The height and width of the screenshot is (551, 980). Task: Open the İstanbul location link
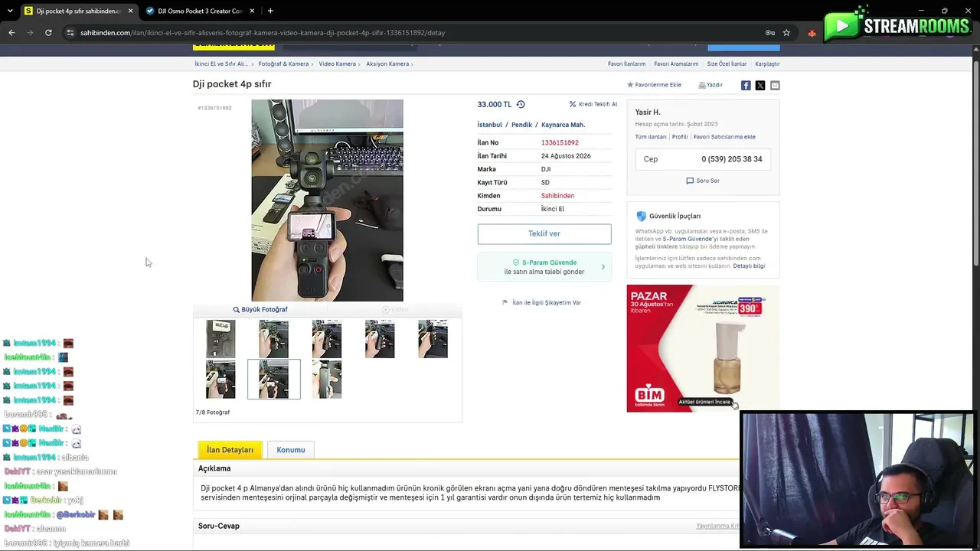[490, 125]
